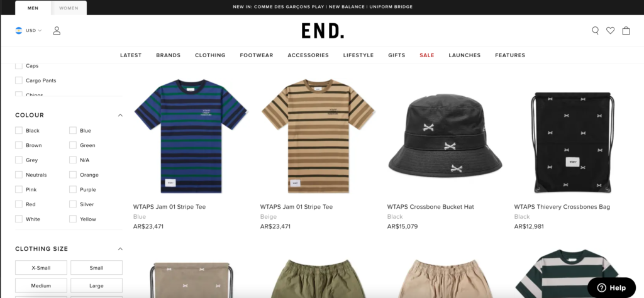Check the Yellow colour checkbox
Image resolution: width=644 pixels, height=298 pixels.
click(x=73, y=219)
